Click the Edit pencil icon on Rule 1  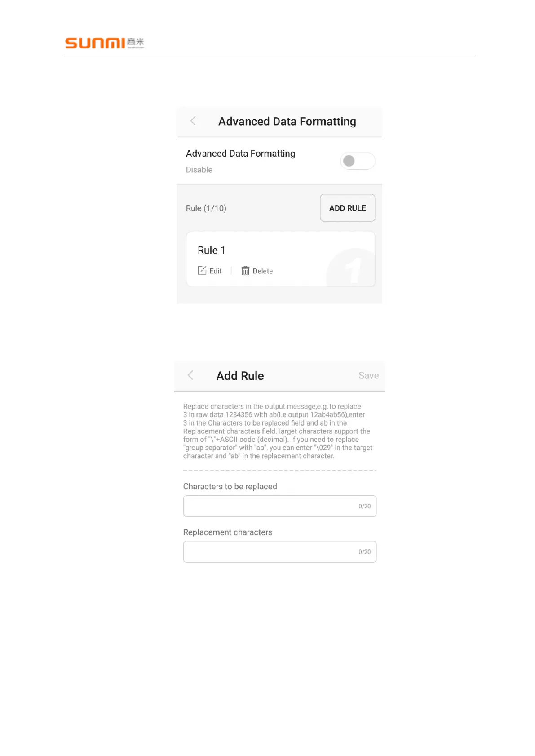202,271
